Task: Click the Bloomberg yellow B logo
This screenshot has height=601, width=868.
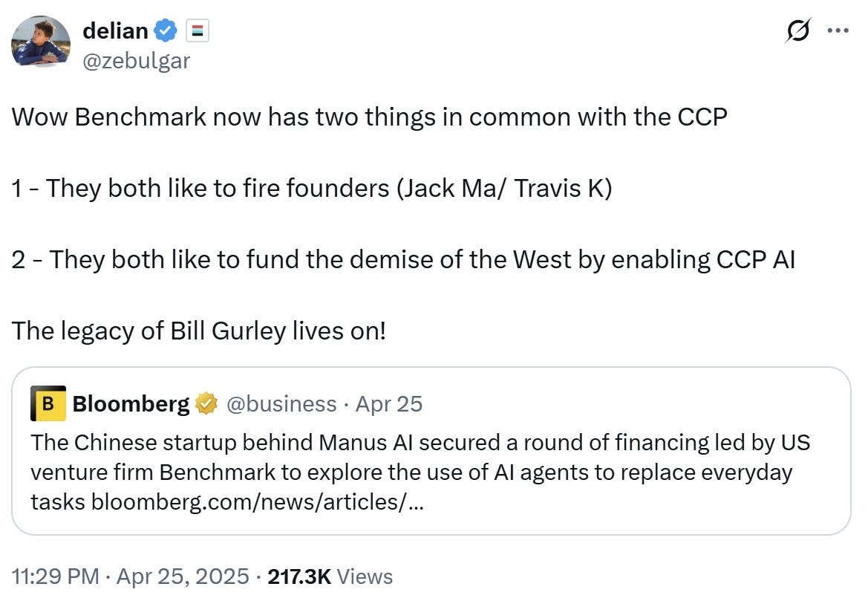Action: (48, 403)
